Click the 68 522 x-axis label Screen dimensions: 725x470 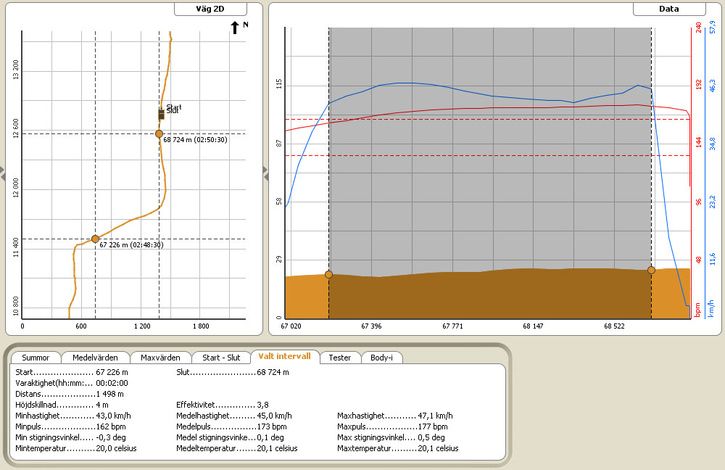tap(614, 326)
